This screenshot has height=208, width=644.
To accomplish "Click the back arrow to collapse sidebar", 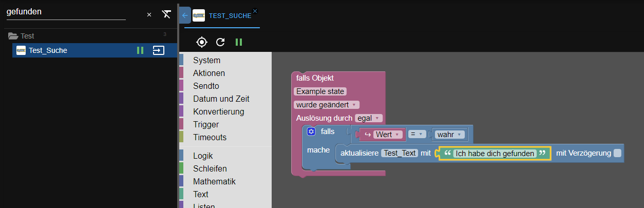I will [185, 15].
